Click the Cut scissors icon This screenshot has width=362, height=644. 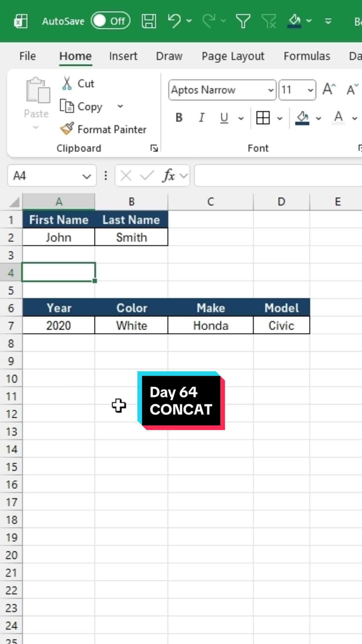[67, 83]
